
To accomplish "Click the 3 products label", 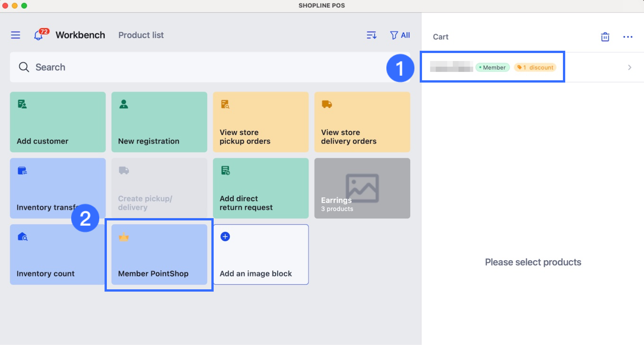I will point(337,209).
